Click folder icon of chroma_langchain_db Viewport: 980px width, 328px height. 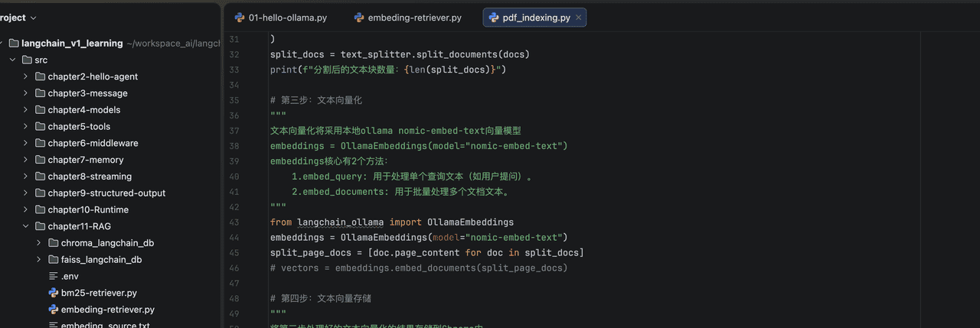click(53, 243)
